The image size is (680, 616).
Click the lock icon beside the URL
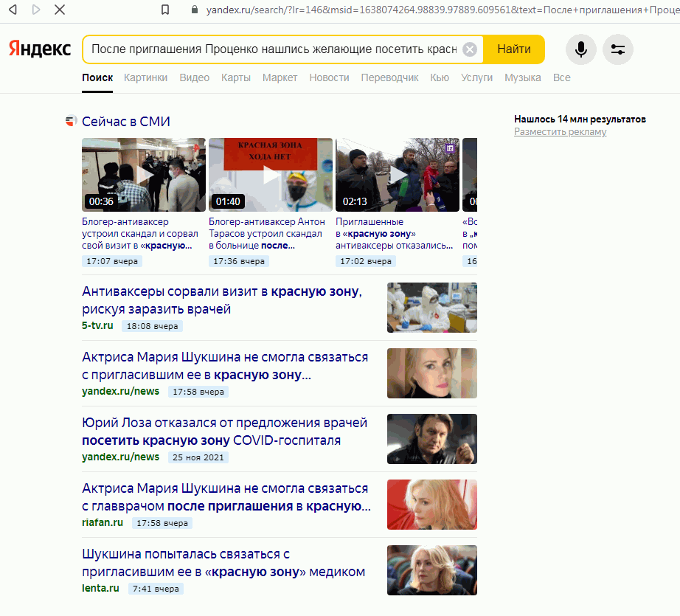click(x=195, y=10)
